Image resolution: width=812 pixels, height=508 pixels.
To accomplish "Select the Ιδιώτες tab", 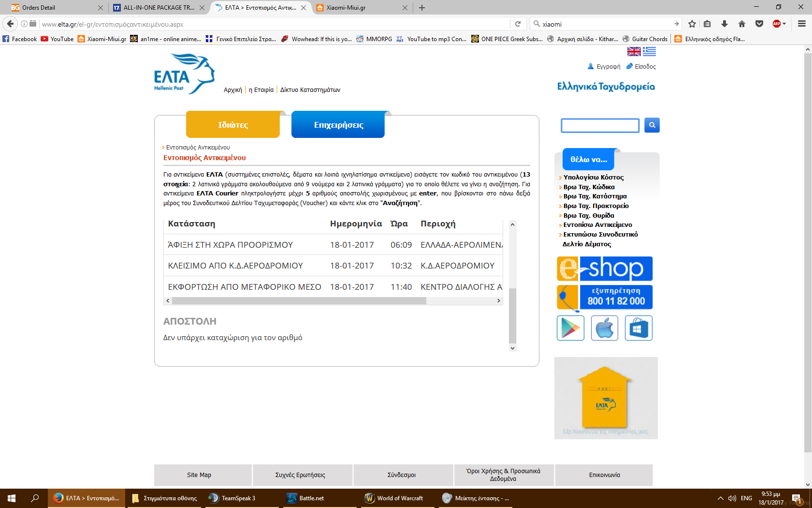I will pyautogui.click(x=233, y=125).
